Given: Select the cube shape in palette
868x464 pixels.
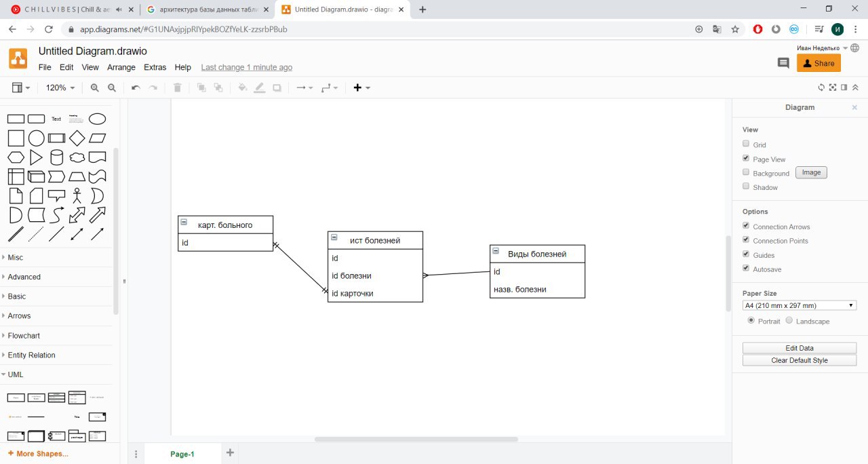Looking at the screenshot, I should click(36, 177).
